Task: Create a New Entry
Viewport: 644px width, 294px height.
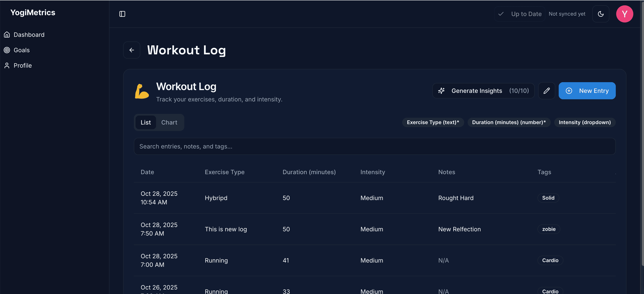Action: [x=587, y=91]
